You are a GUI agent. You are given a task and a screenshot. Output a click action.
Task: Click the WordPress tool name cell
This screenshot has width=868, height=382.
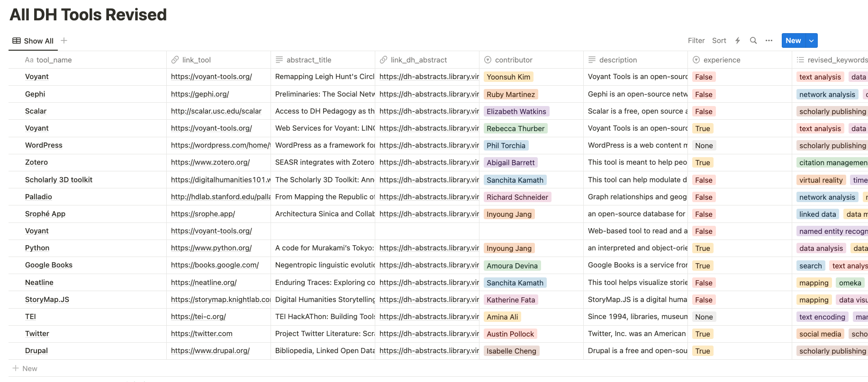click(x=44, y=145)
